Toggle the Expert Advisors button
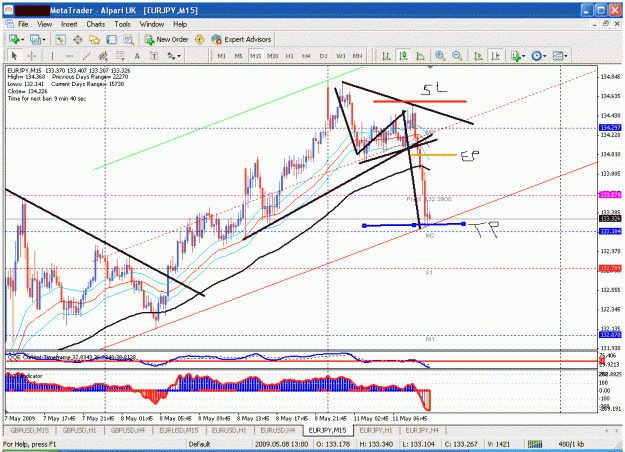Image resolution: width=625 pixels, height=452 pixels. (241, 39)
